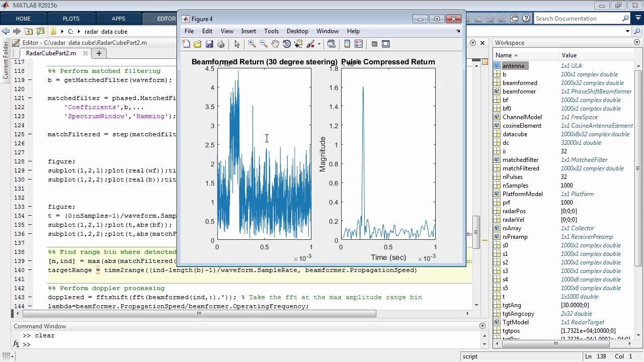
Task: Click the Current Folder collapsed side panel
Action: 6,60
